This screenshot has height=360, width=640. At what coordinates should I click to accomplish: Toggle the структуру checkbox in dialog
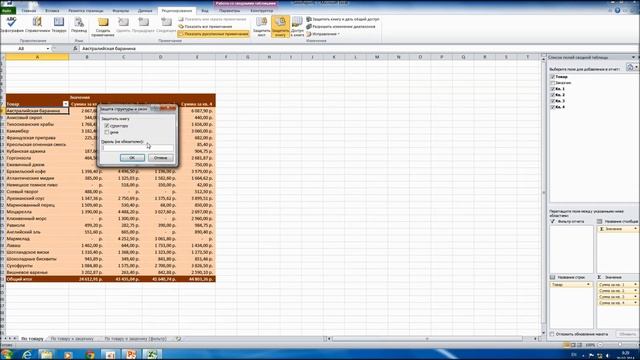(107, 126)
